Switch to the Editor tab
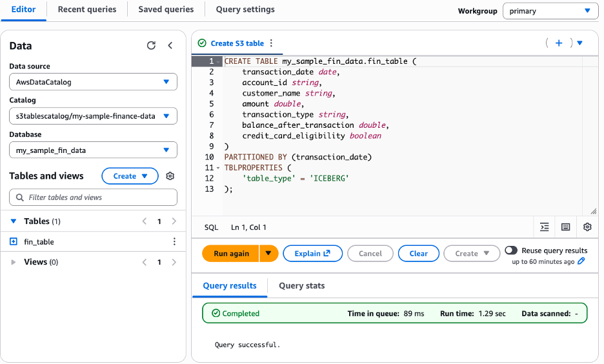604x364 pixels. tap(23, 10)
